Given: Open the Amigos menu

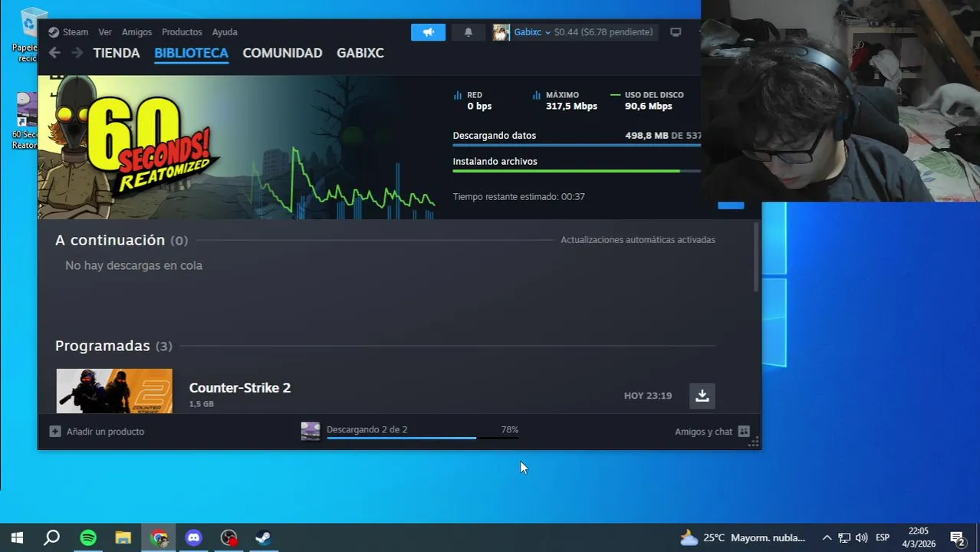Looking at the screenshot, I should point(136,32).
